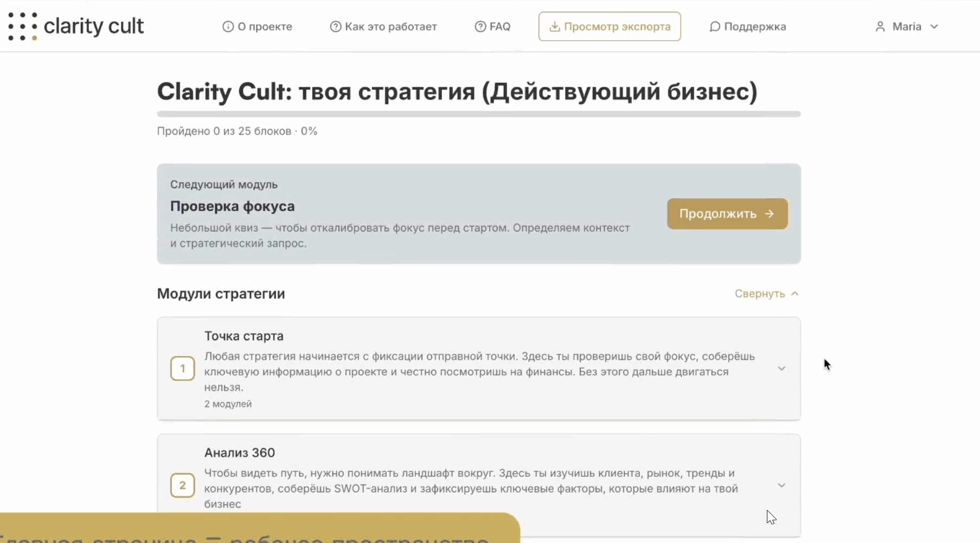Click the question icon beside Как это работает
The height and width of the screenshot is (543, 980).
point(336,27)
